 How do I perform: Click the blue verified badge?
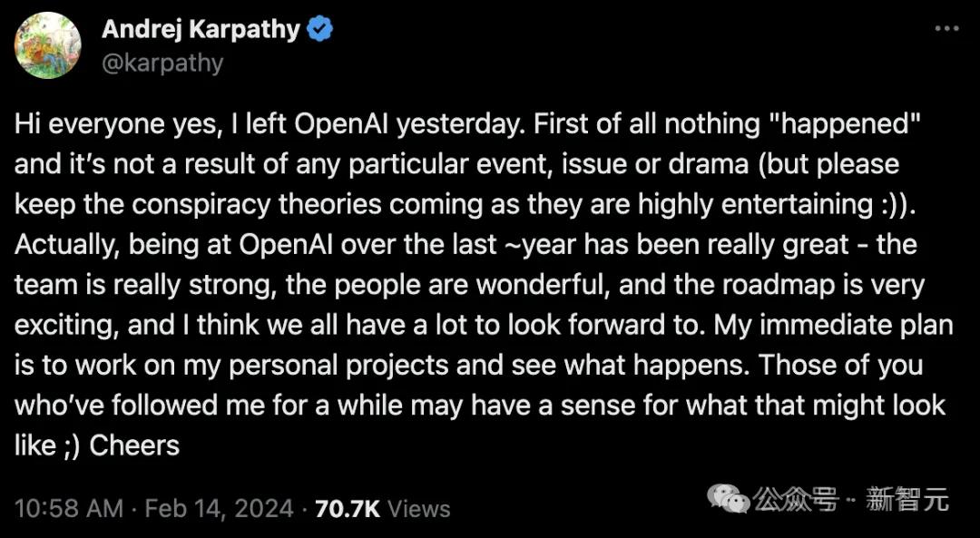pos(319,30)
